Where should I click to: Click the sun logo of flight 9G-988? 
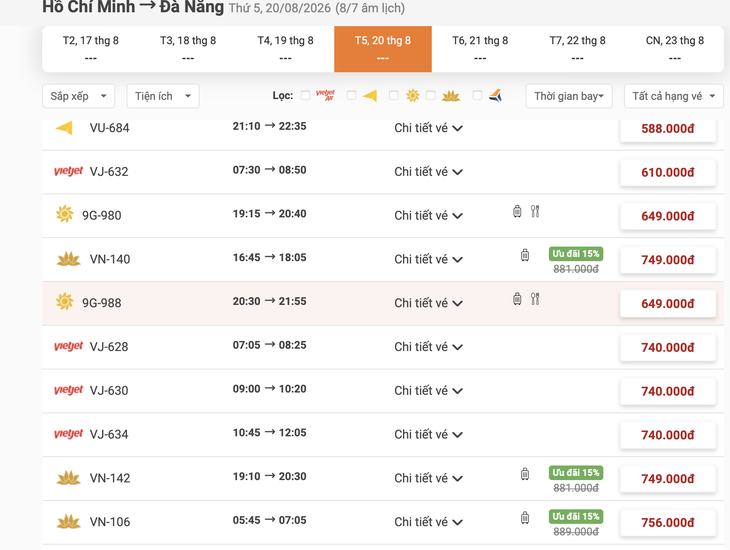click(65, 302)
